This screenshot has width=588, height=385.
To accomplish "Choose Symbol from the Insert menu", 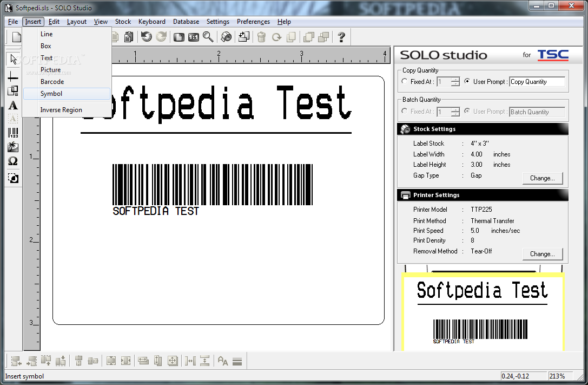I will [x=67, y=94].
